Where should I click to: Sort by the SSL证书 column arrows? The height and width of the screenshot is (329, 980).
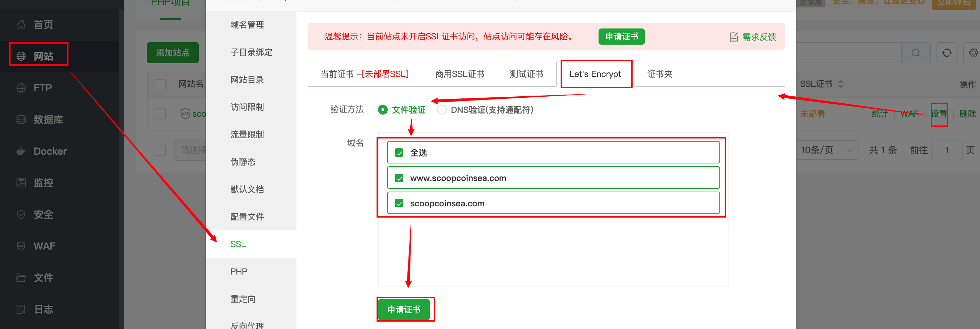coord(841,84)
